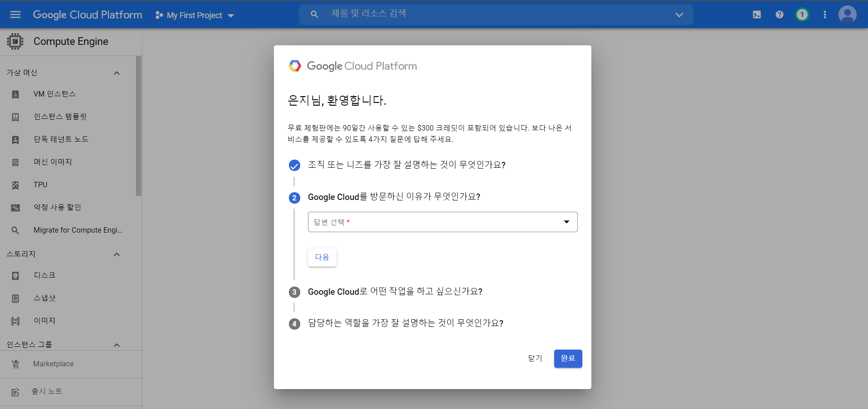Open 디스크 page
Viewport: 868px width, 409px height.
pyautogui.click(x=44, y=275)
